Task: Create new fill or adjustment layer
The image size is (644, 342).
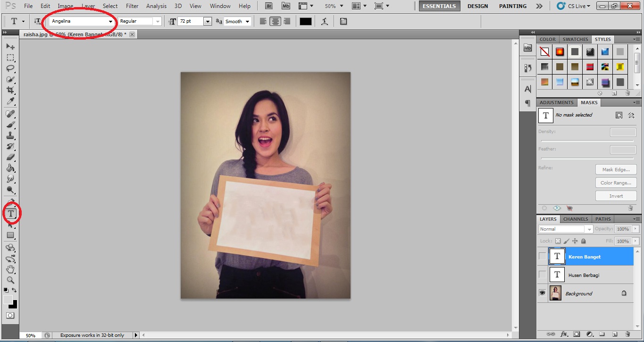Action: pos(589,334)
